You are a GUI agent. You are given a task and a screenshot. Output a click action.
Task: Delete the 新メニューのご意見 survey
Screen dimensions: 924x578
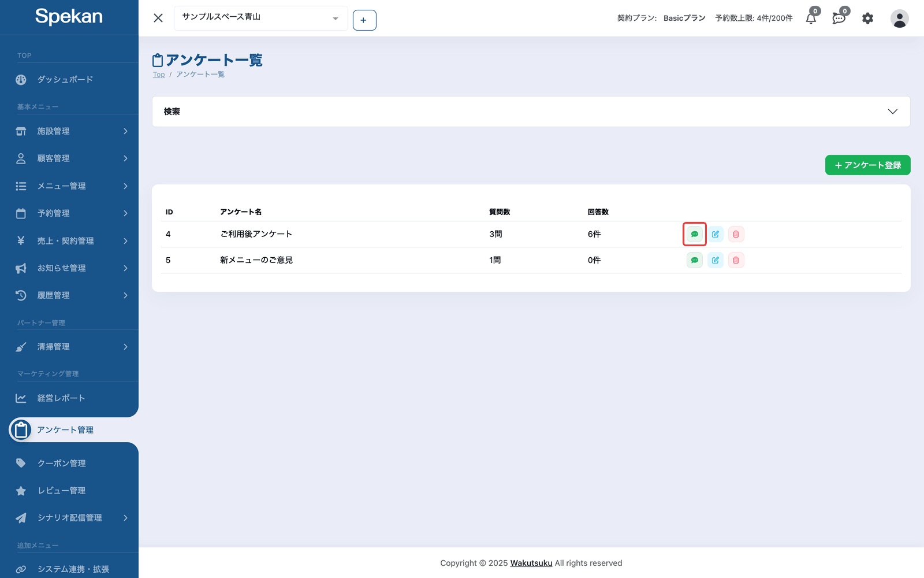(x=736, y=260)
